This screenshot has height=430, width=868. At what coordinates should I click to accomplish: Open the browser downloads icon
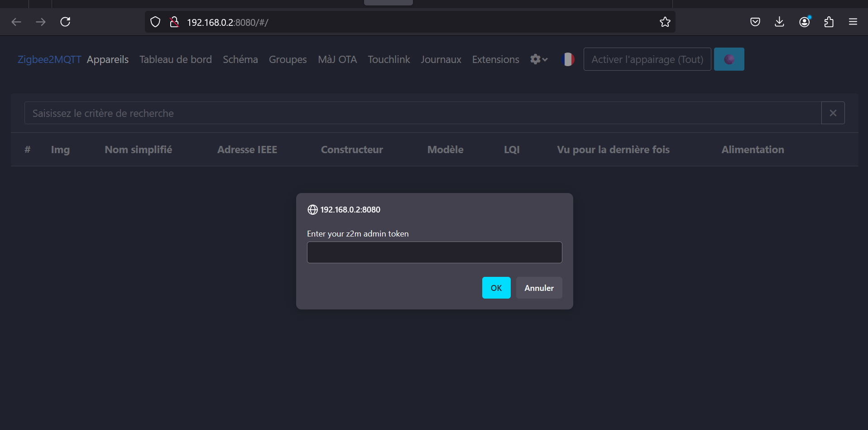point(779,22)
